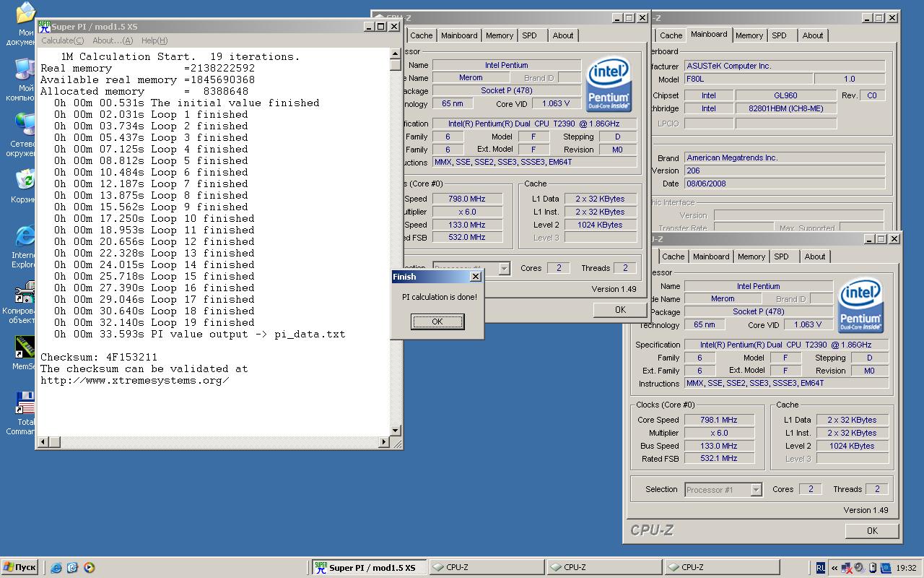Activate the first CPU-Z taskbar button

pyautogui.click(x=487, y=568)
